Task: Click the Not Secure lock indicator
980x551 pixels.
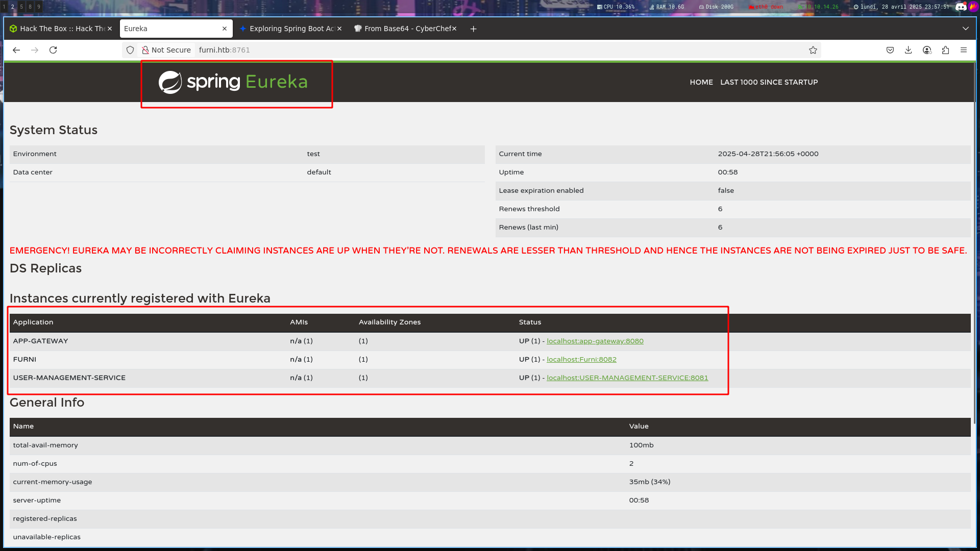Action: [166, 50]
